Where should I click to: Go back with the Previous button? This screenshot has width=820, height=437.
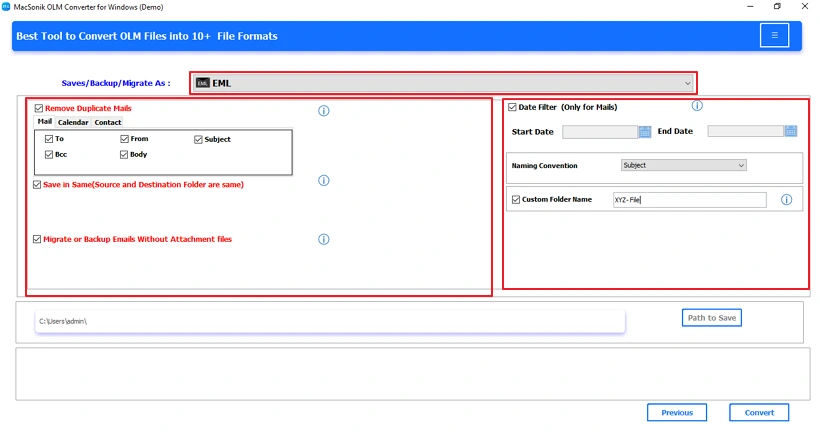coord(676,412)
